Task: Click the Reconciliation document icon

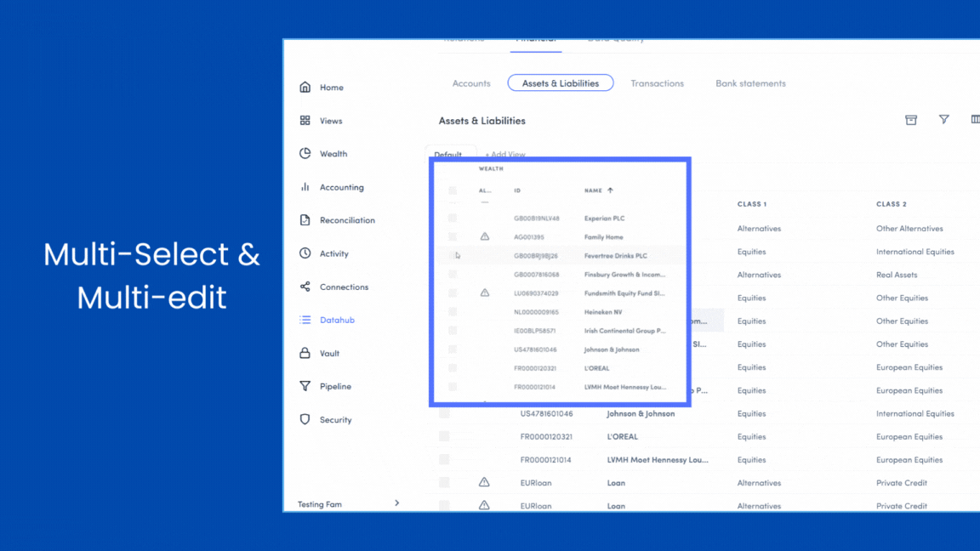Action: click(305, 220)
